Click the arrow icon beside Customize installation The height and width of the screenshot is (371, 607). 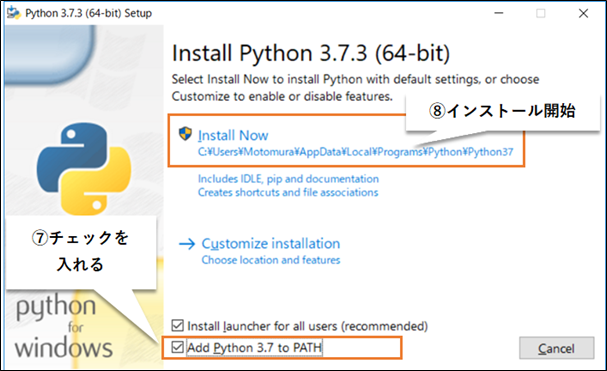tap(187, 244)
